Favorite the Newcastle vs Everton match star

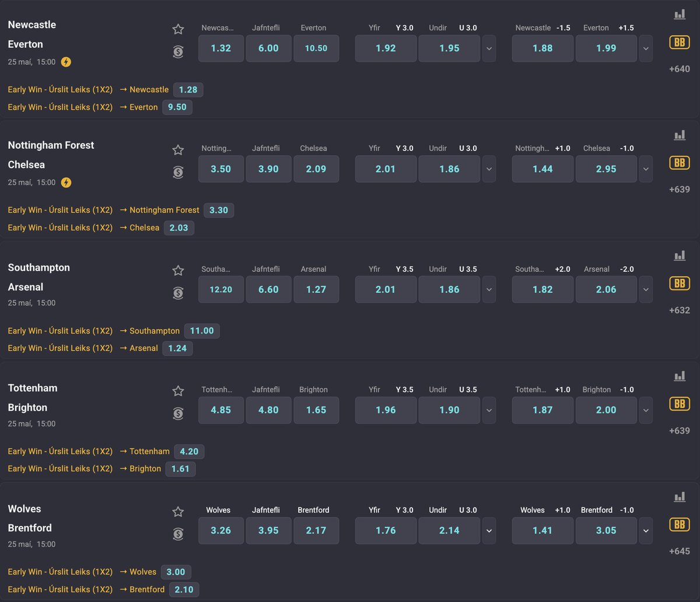click(x=178, y=29)
